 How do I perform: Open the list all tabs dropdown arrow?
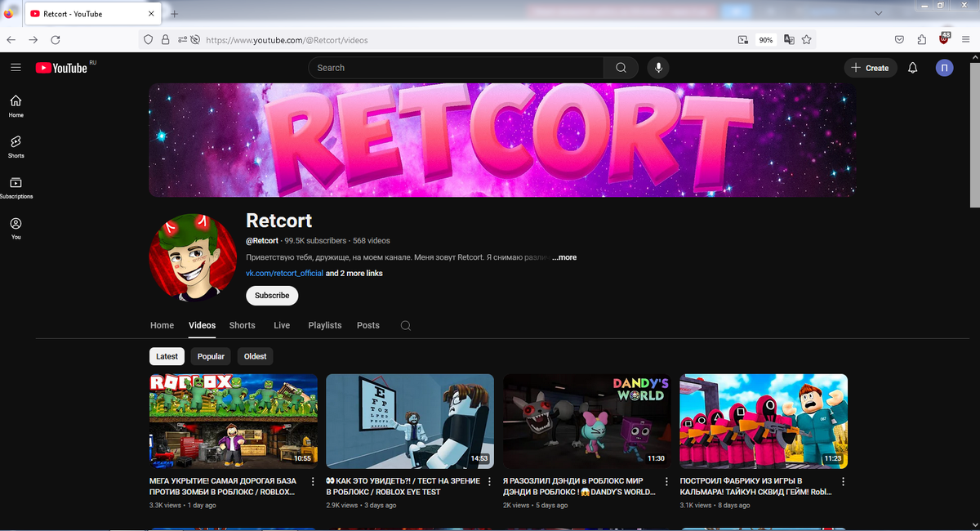coord(878,14)
